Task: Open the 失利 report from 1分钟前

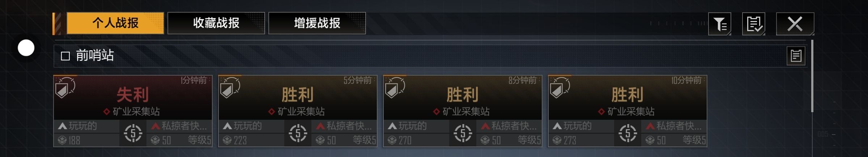Action: click(133, 111)
